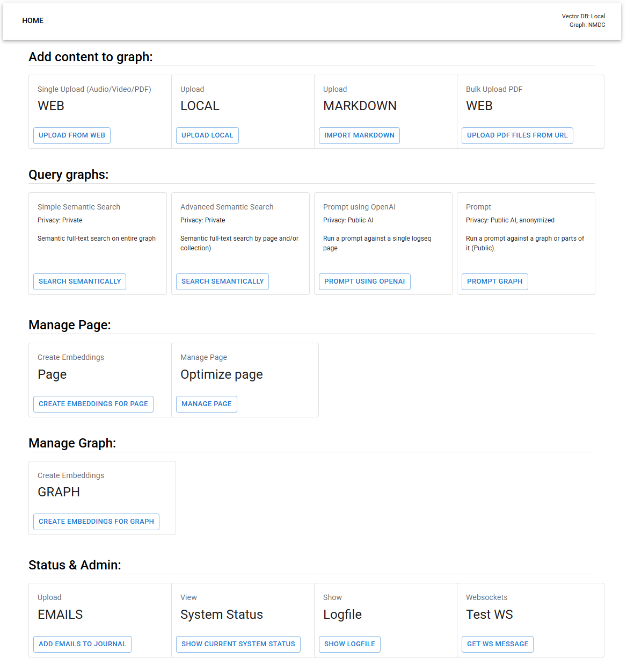Click the Graph: NMDC label in header

587,25
